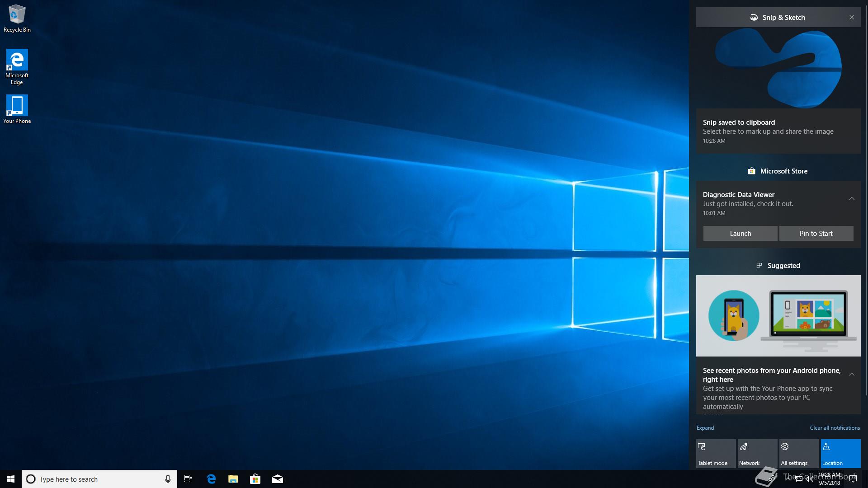Toggle Tablet mode quick action

(x=716, y=454)
